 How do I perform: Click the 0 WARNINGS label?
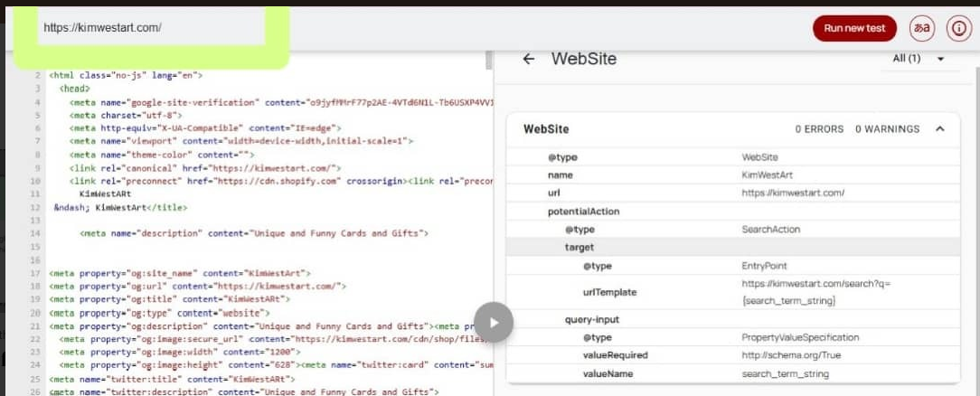pyautogui.click(x=887, y=129)
